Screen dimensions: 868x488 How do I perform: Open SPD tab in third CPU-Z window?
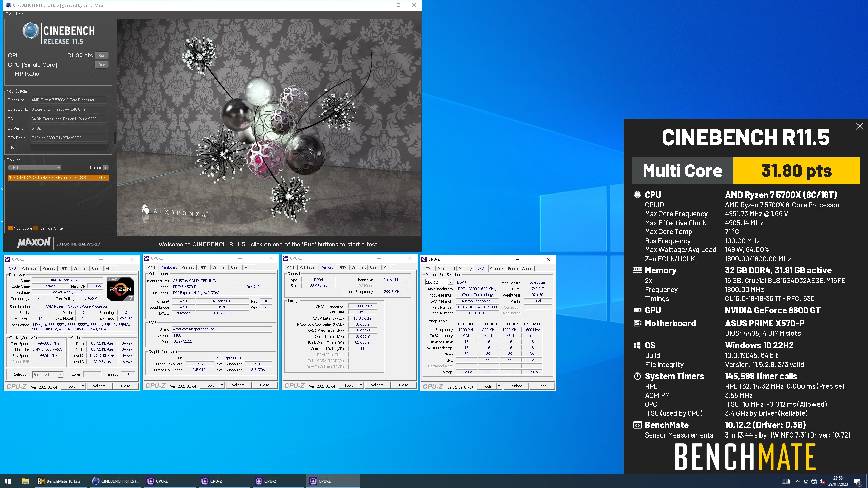pyautogui.click(x=342, y=268)
